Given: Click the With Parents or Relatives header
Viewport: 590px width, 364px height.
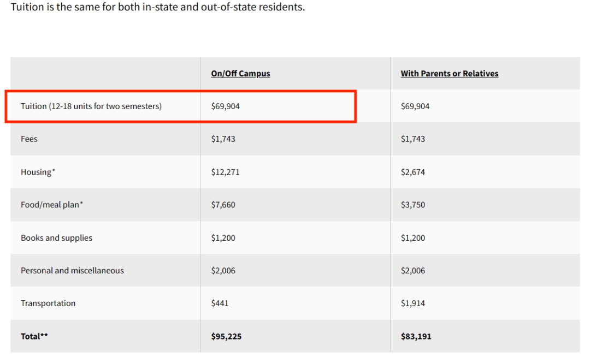Looking at the screenshot, I should pos(449,73).
